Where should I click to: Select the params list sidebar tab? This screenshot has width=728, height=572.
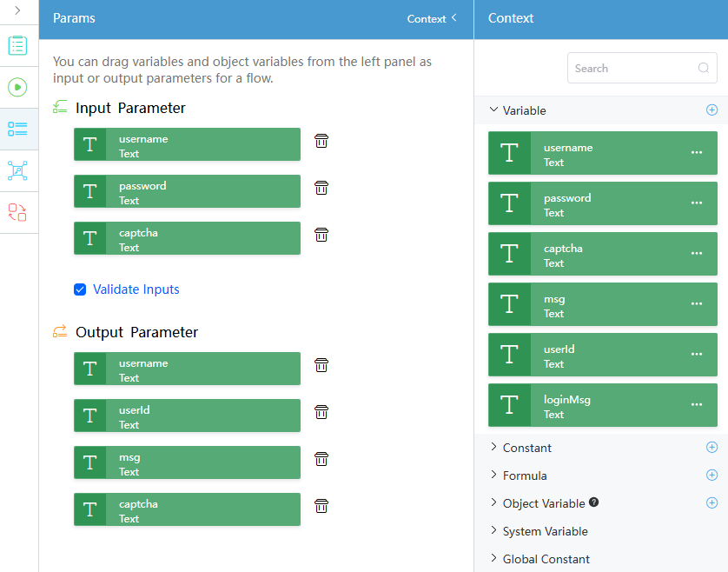click(17, 129)
